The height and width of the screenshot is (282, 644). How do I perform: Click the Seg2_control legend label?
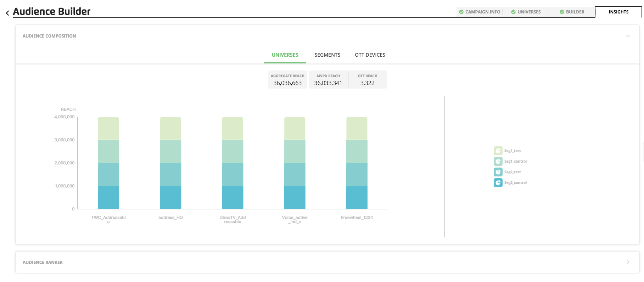click(515, 182)
